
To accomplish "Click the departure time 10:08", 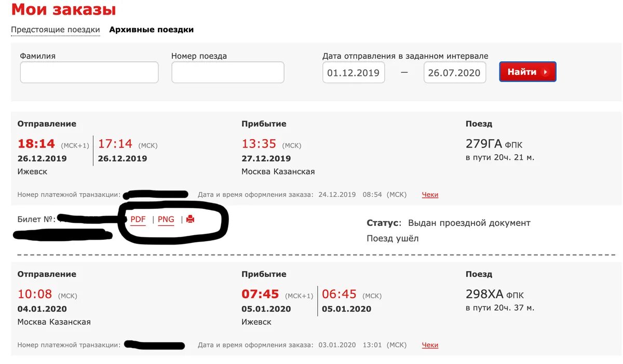I will (35, 294).
